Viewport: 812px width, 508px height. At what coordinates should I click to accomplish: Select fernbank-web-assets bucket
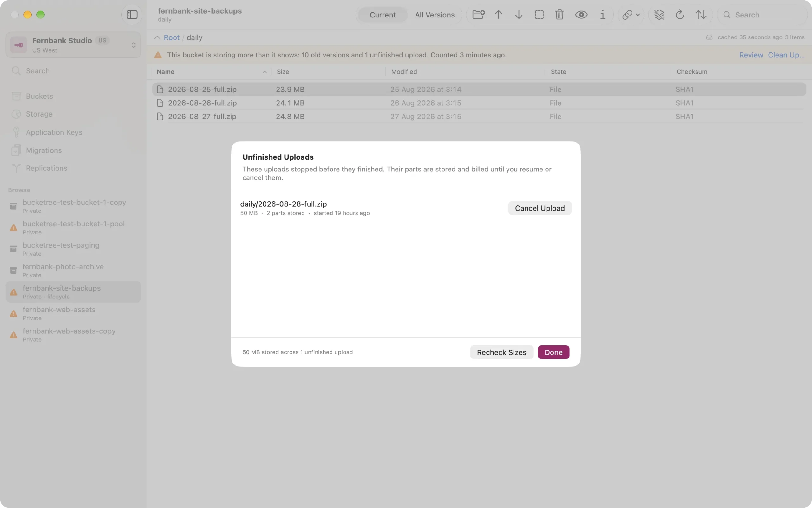73,313
